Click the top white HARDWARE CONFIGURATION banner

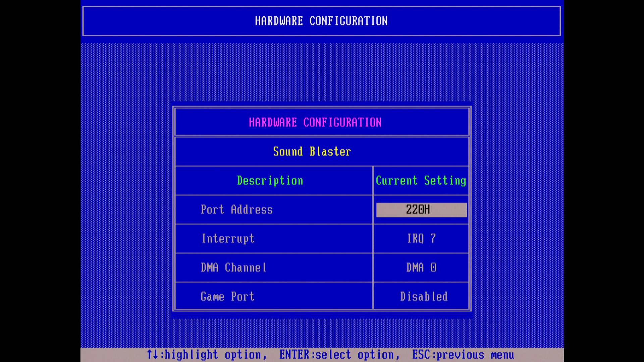pos(321,21)
